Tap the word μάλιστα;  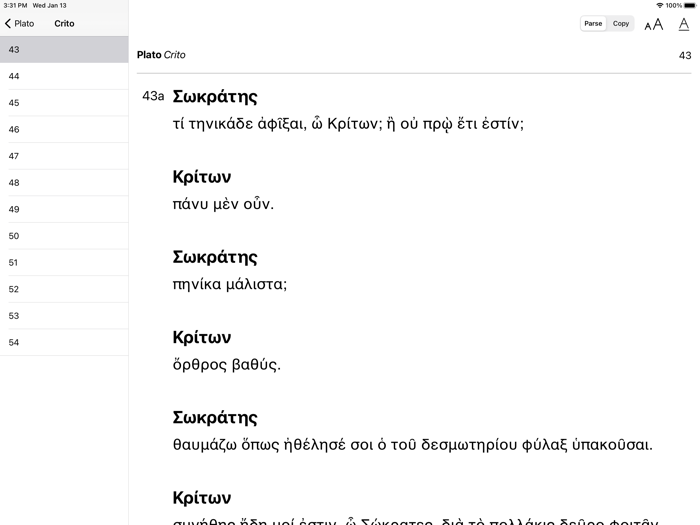tap(256, 284)
